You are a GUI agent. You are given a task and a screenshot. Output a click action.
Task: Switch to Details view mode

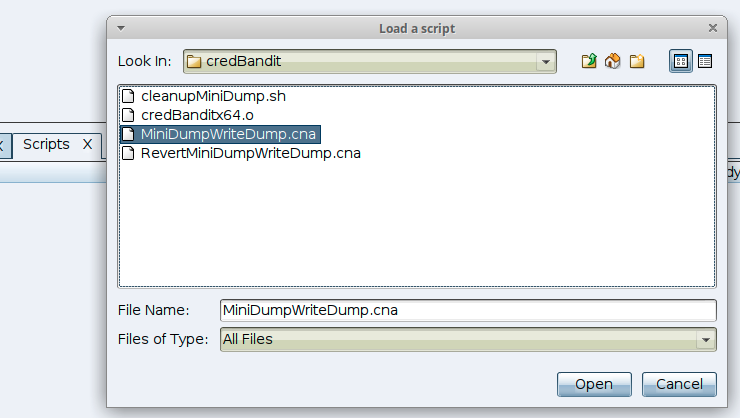coord(705,62)
